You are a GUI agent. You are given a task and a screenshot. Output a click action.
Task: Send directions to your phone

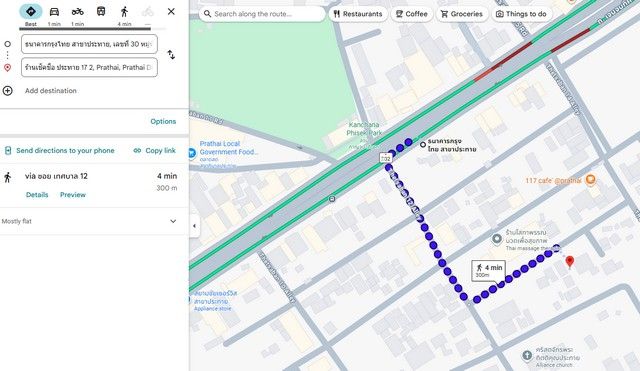(60, 151)
